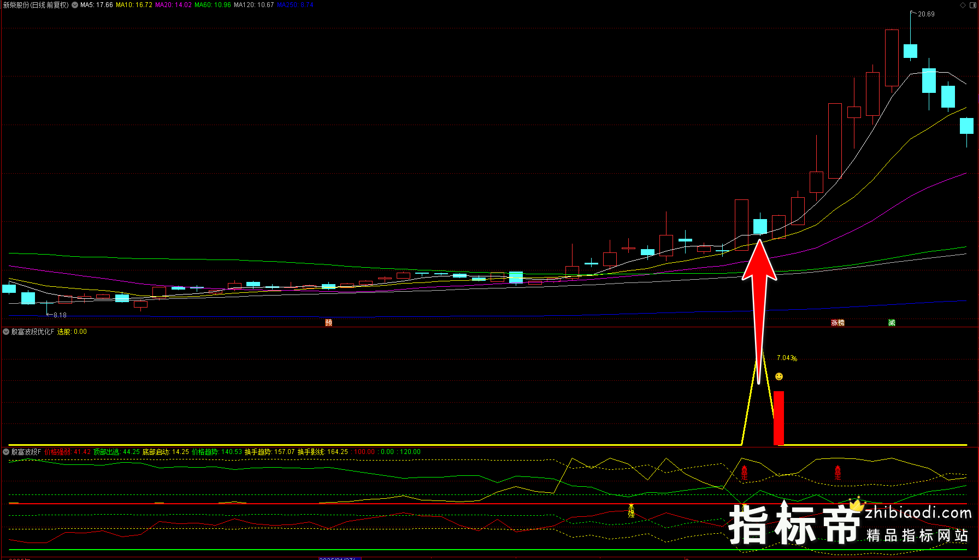Click the 价格趋势: 140.53 label
979x560 pixels.
coord(217,452)
